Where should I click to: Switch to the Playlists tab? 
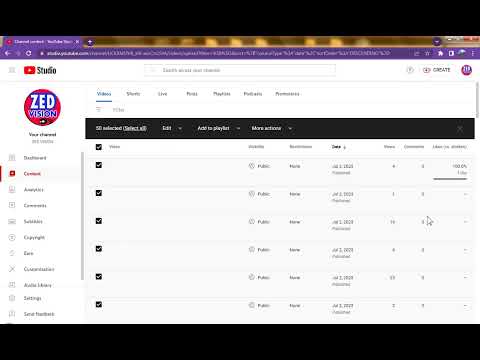[222, 94]
